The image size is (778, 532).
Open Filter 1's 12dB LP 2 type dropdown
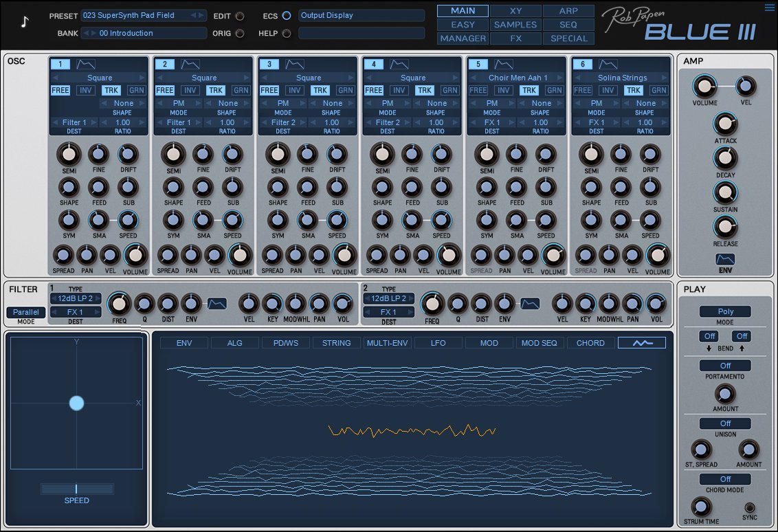pyautogui.click(x=76, y=298)
